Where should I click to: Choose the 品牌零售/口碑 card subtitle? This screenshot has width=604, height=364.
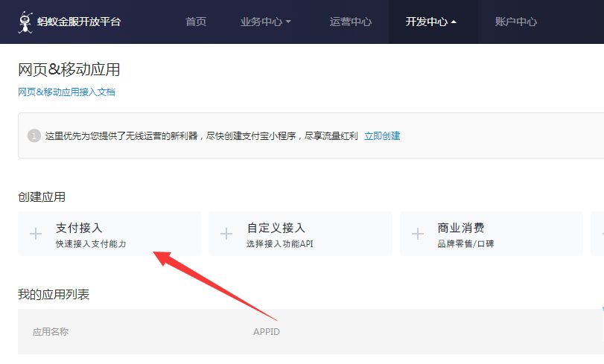click(465, 244)
